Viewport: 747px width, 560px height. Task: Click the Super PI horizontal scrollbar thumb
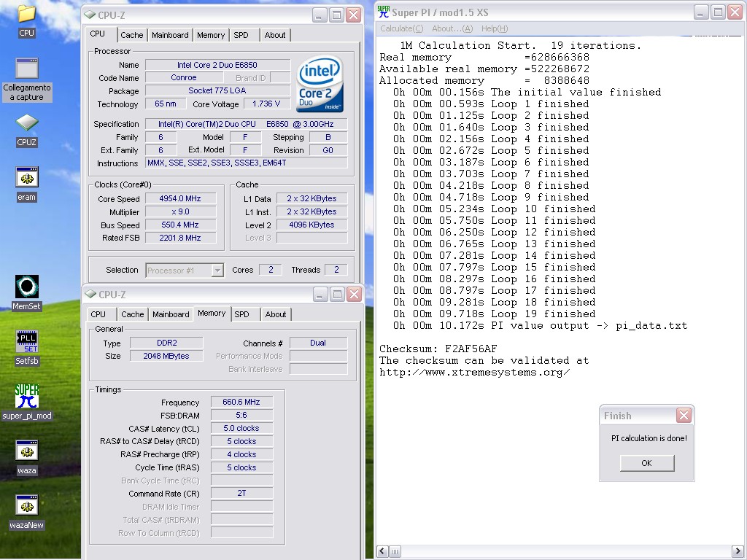tap(395, 551)
